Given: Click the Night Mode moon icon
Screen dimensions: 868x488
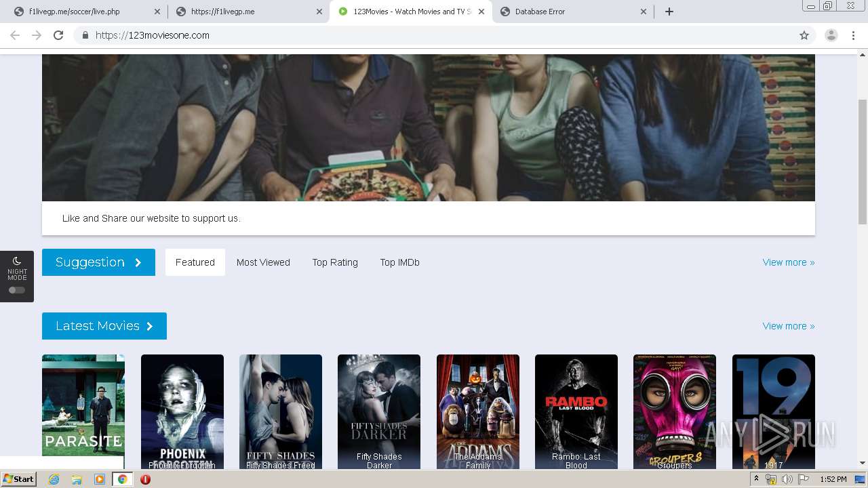Looking at the screenshot, I should pyautogui.click(x=17, y=261).
